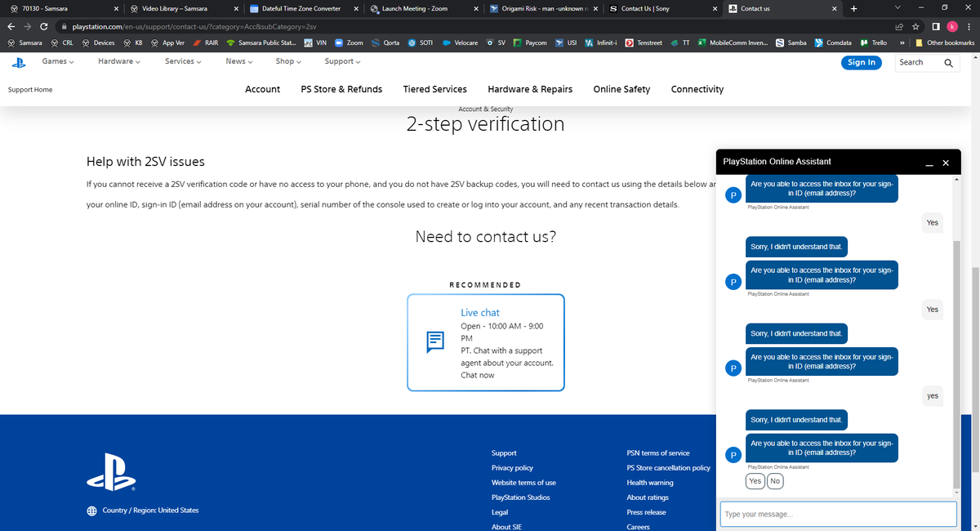
Task: Open the PlayStation Studios footer link
Action: [x=521, y=498]
